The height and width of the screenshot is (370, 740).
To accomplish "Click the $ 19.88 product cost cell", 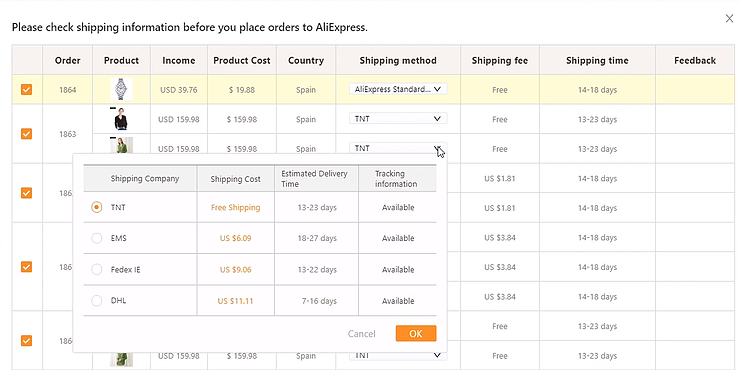I will (242, 90).
